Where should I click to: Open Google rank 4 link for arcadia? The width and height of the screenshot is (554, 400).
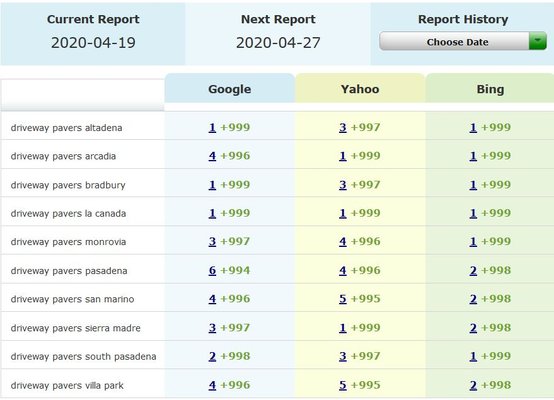click(212, 156)
